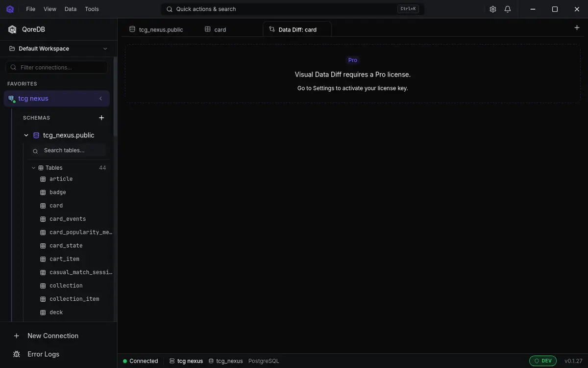Switch to the tcg_nexus.public tab

(156, 29)
